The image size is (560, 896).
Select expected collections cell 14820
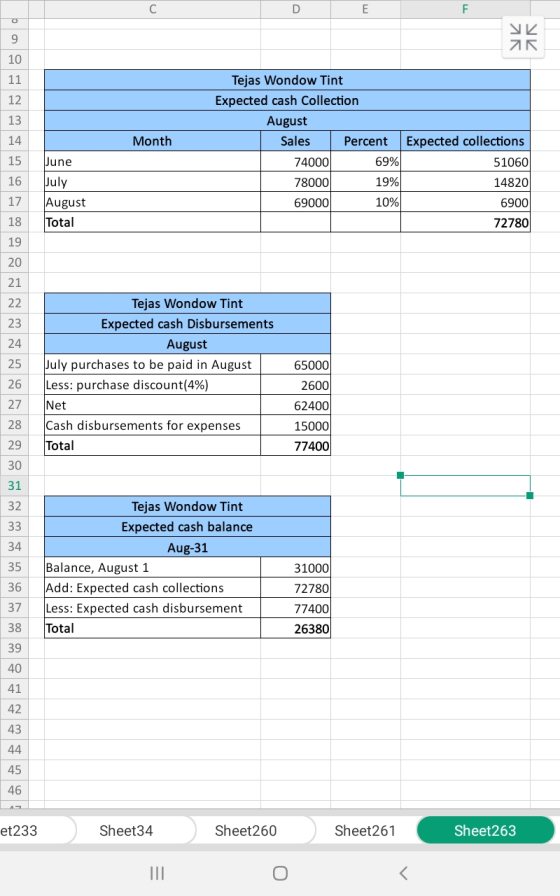465,182
